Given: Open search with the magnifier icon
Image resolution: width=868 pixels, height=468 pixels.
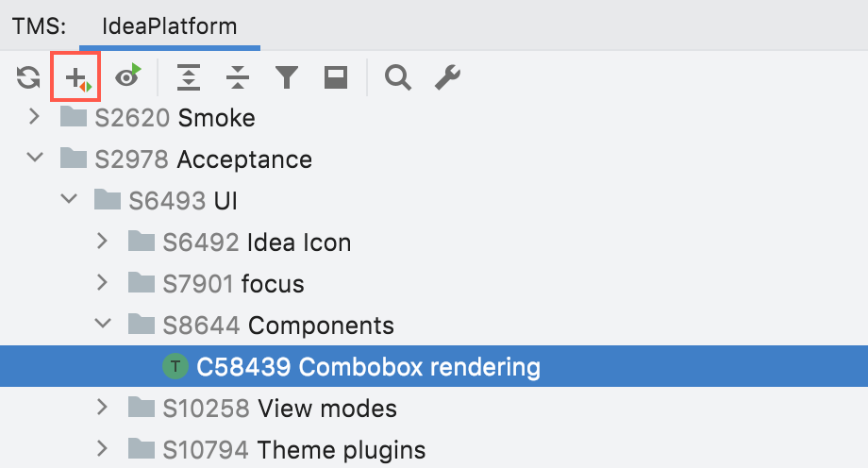Looking at the screenshot, I should (x=398, y=79).
